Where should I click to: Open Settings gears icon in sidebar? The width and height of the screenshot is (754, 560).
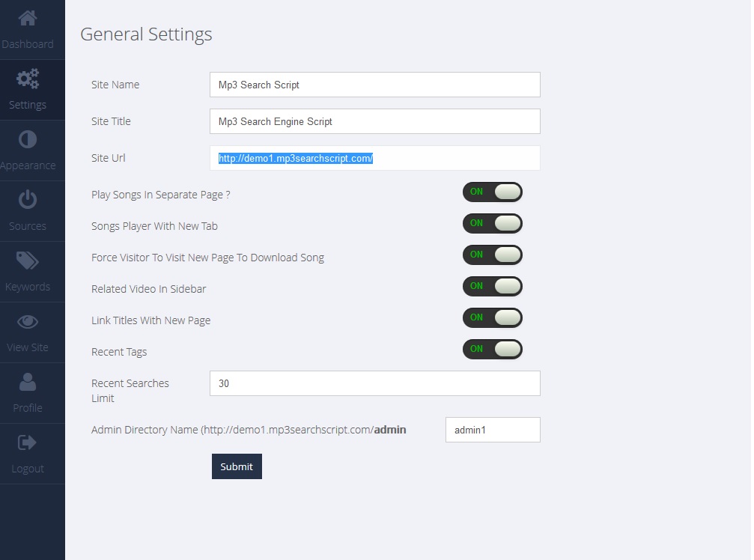point(28,79)
